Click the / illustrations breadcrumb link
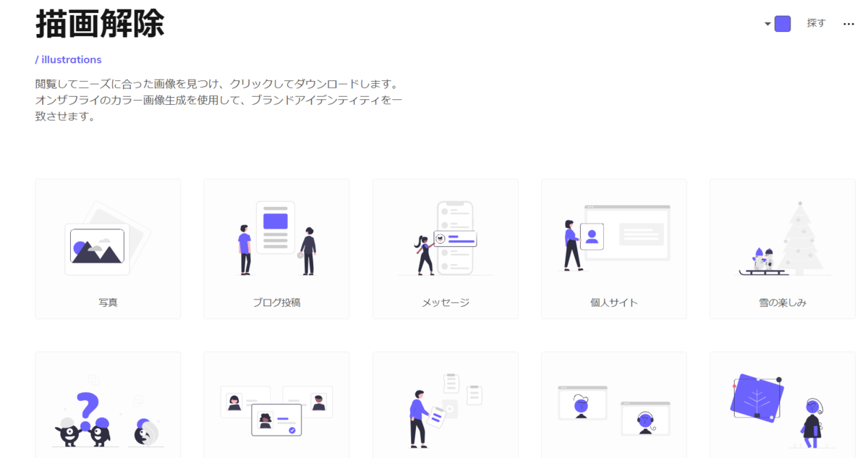 click(68, 59)
